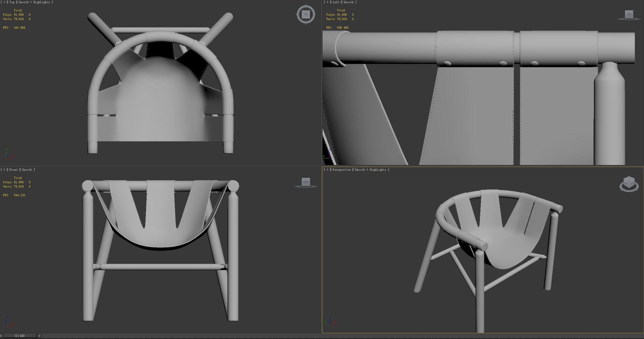644x339 pixels.
Task: Click the ViewCube in the Perspective viewport
Action: point(629,184)
